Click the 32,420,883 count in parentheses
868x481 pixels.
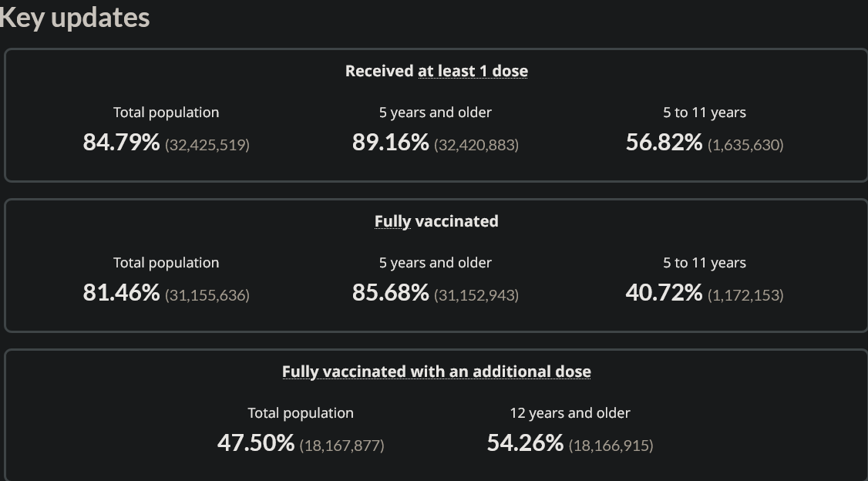tap(476, 144)
